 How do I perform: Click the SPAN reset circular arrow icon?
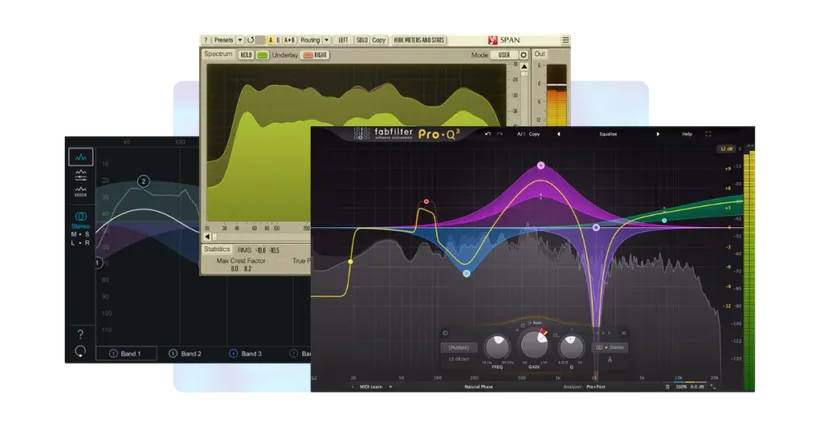[x=250, y=40]
